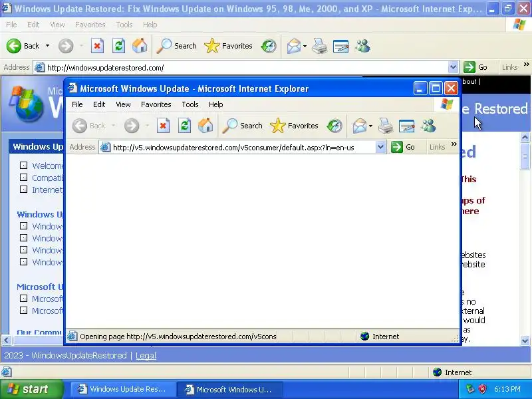Click Home icon in the front Windows Update window
Screen dimensions: 532x399
205,126
